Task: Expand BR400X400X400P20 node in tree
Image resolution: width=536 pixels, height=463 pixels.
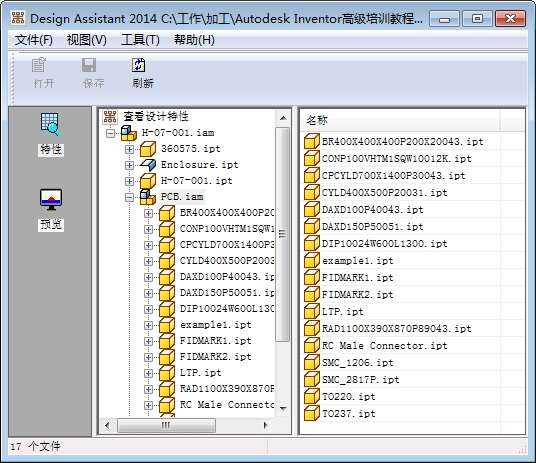Action: point(148,213)
